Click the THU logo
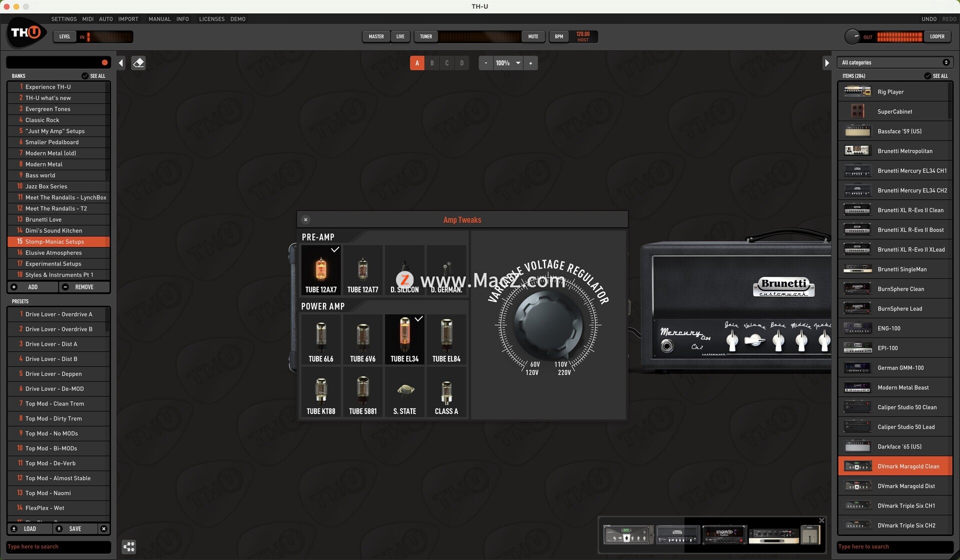960x560 pixels. [x=26, y=32]
